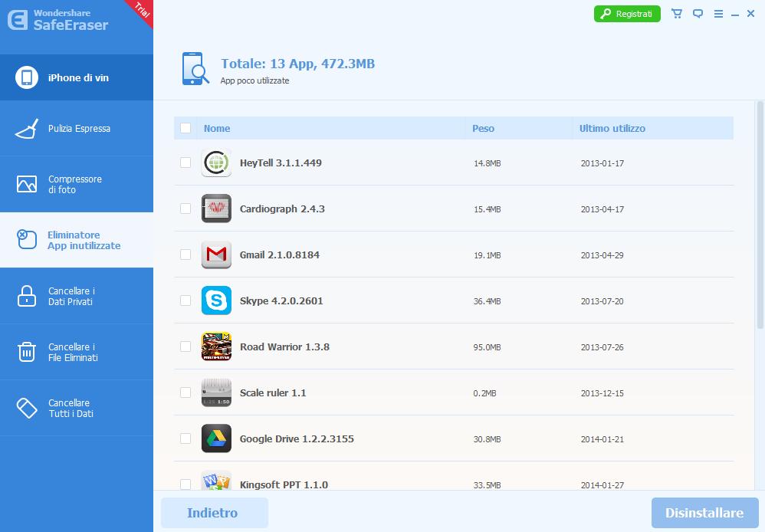The width and height of the screenshot is (765, 532).
Task: Open Cancellare i Dati Privati section
Action: 77,296
